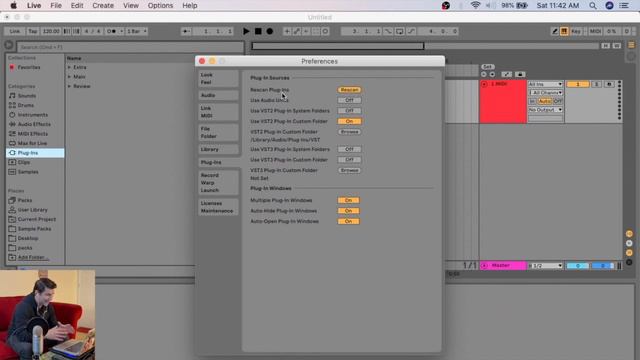Switch to Audio preferences tab
The image size is (640, 360).
tap(218, 95)
